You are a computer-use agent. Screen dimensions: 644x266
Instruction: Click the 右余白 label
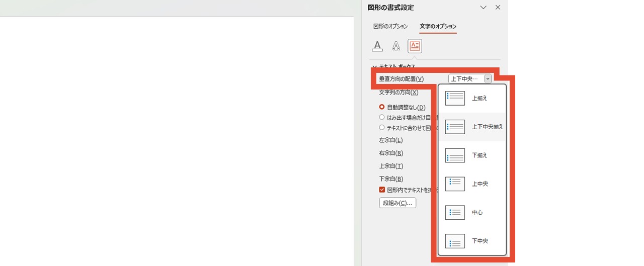point(391,153)
